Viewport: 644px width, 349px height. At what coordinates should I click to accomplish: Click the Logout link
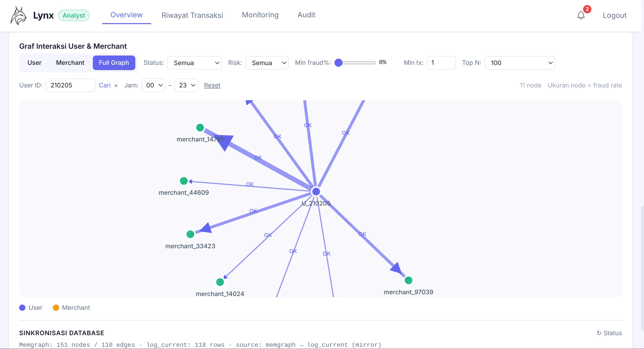coord(615,15)
